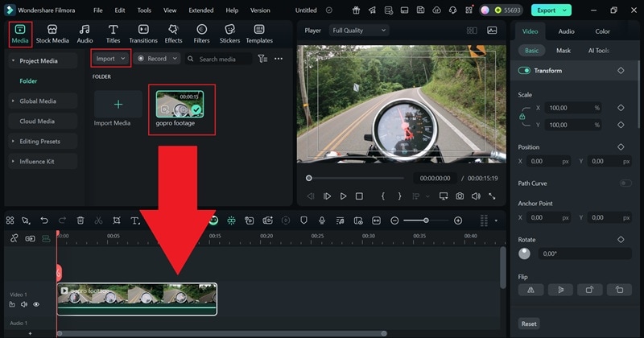The width and height of the screenshot is (644, 338).
Task: Switch to the Mask sub-tab
Action: tap(563, 51)
